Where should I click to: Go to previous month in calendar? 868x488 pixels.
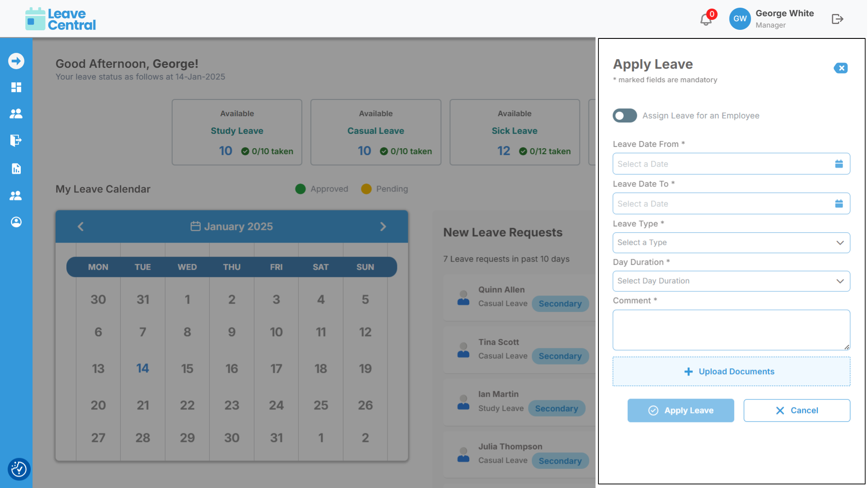tap(81, 226)
